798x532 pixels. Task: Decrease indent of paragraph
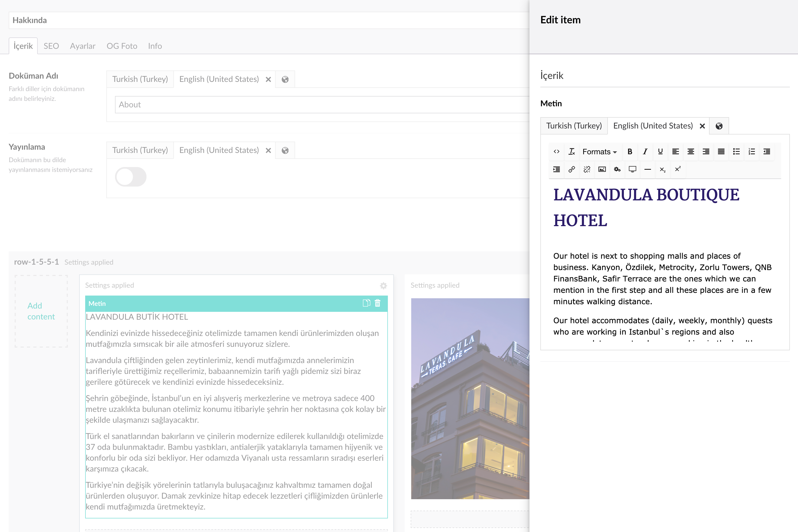(767, 152)
